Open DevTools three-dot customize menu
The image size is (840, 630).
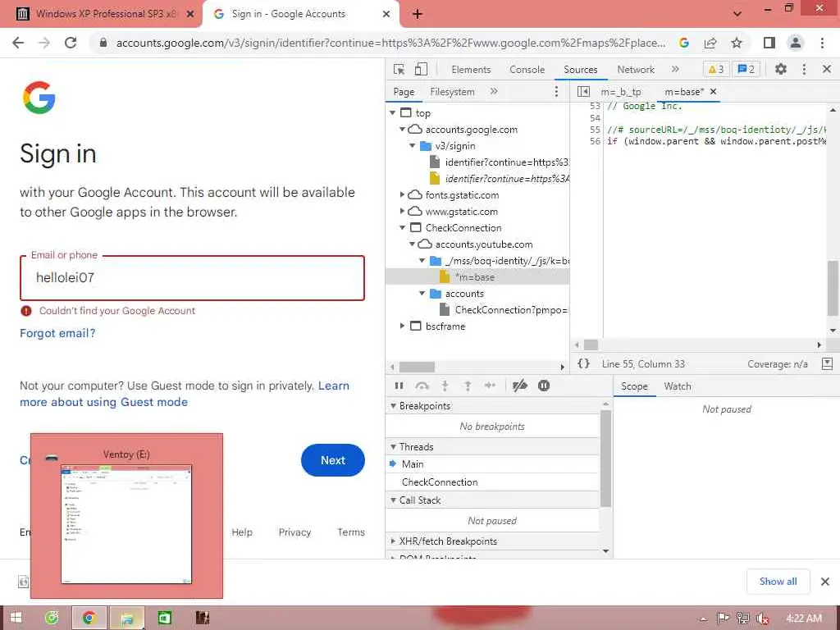point(804,69)
